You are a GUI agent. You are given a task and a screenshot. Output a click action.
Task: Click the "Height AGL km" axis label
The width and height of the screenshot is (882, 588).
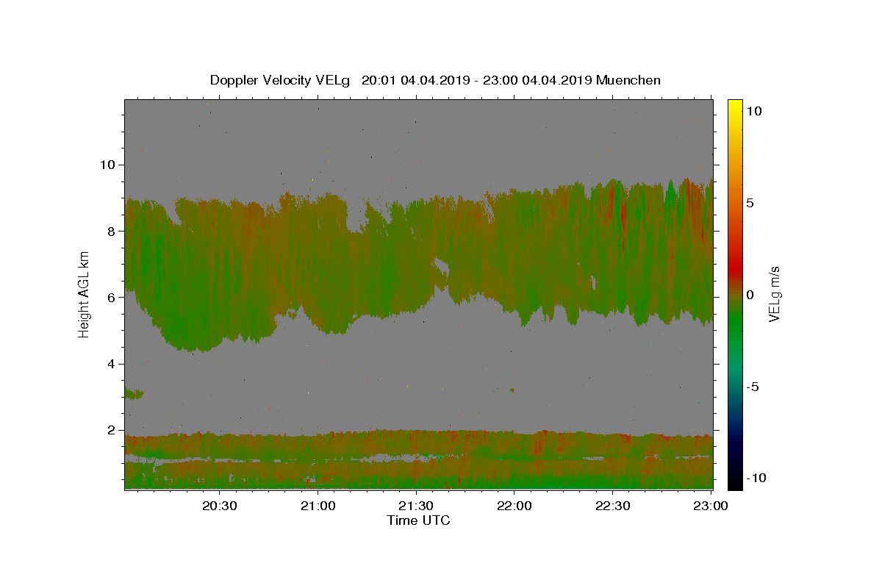click(85, 293)
